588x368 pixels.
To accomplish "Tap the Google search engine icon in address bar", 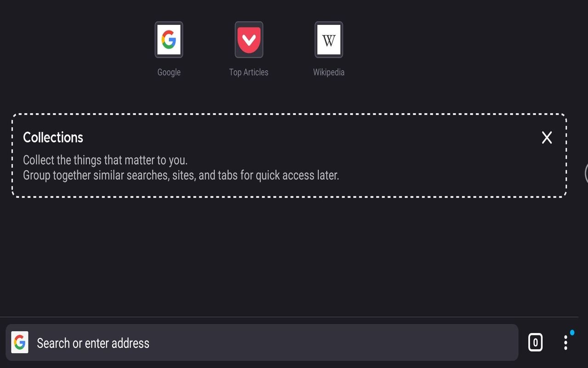I will point(20,343).
